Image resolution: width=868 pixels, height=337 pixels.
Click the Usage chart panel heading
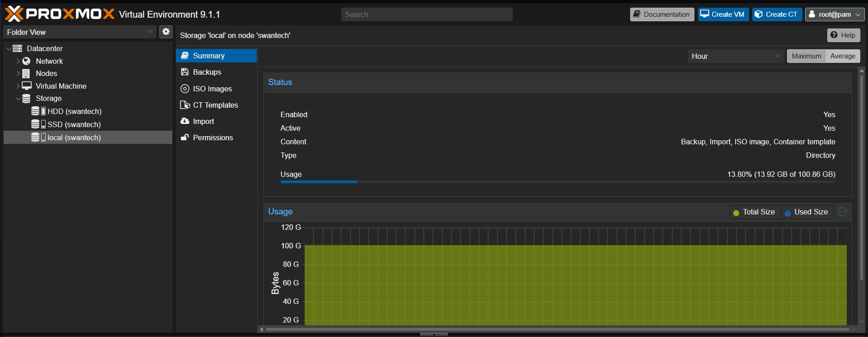(280, 212)
